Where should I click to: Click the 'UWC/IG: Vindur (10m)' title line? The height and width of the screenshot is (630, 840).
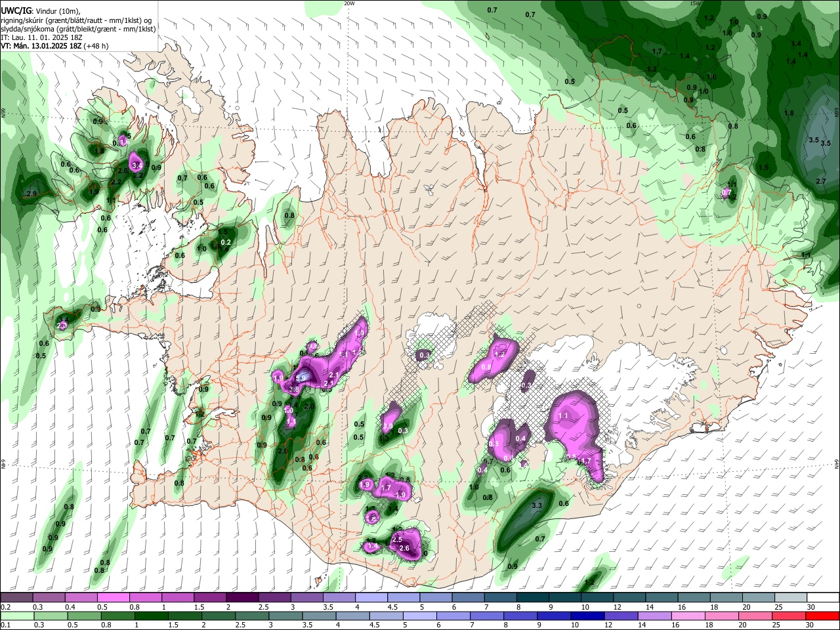coord(40,11)
